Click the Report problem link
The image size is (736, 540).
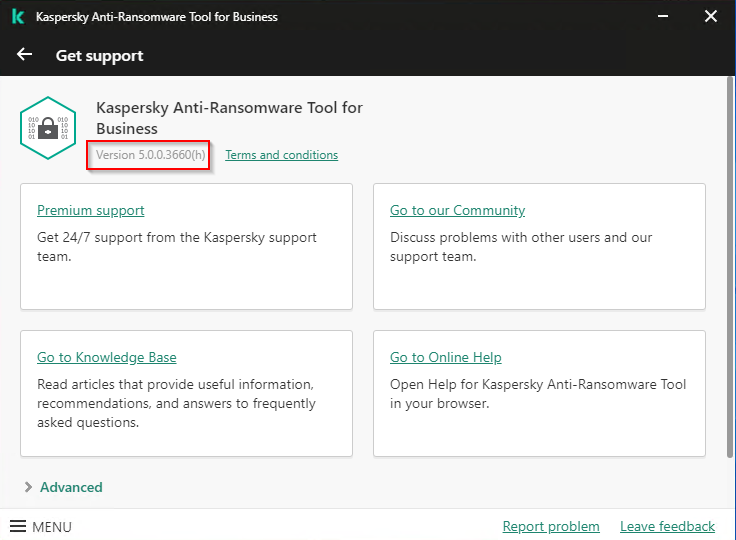(x=551, y=526)
